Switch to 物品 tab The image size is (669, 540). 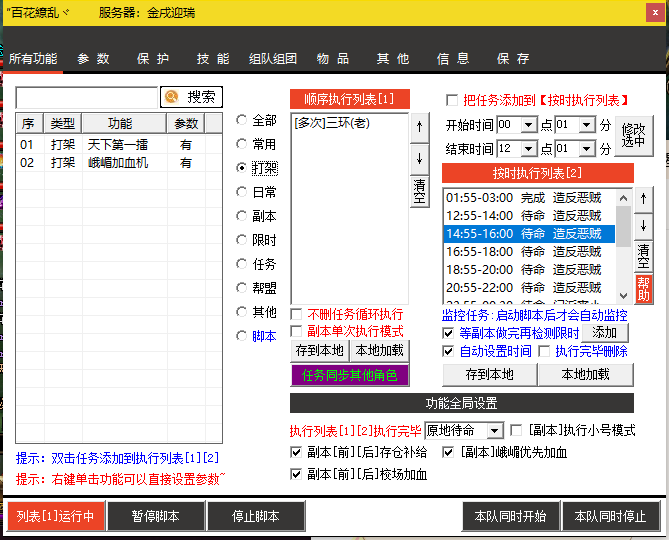coord(333,59)
